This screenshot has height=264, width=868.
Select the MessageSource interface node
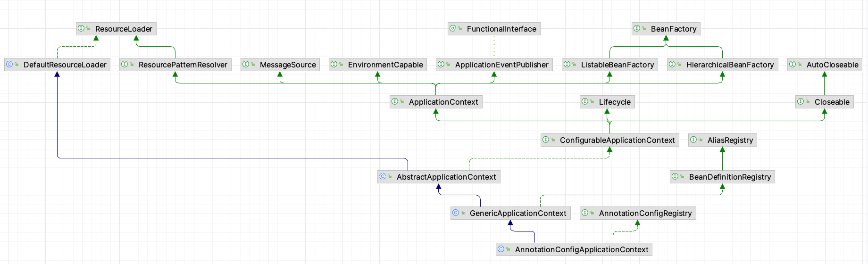pyautogui.click(x=287, y=65)
